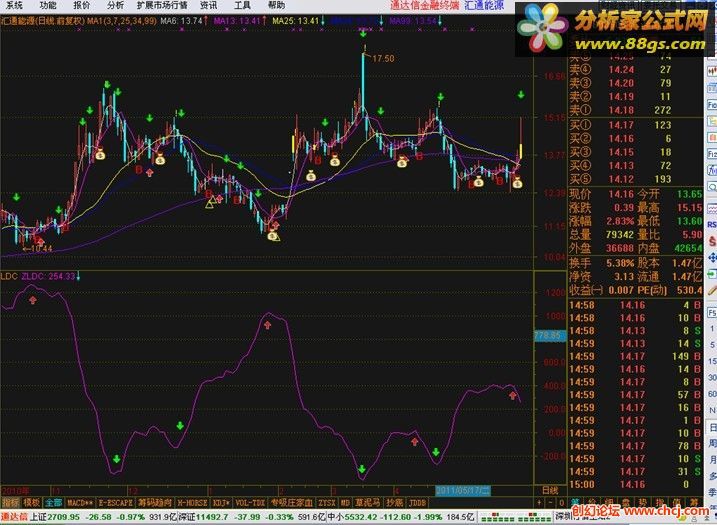
Task: Click the 日线 period label
Action: [550, 491]
